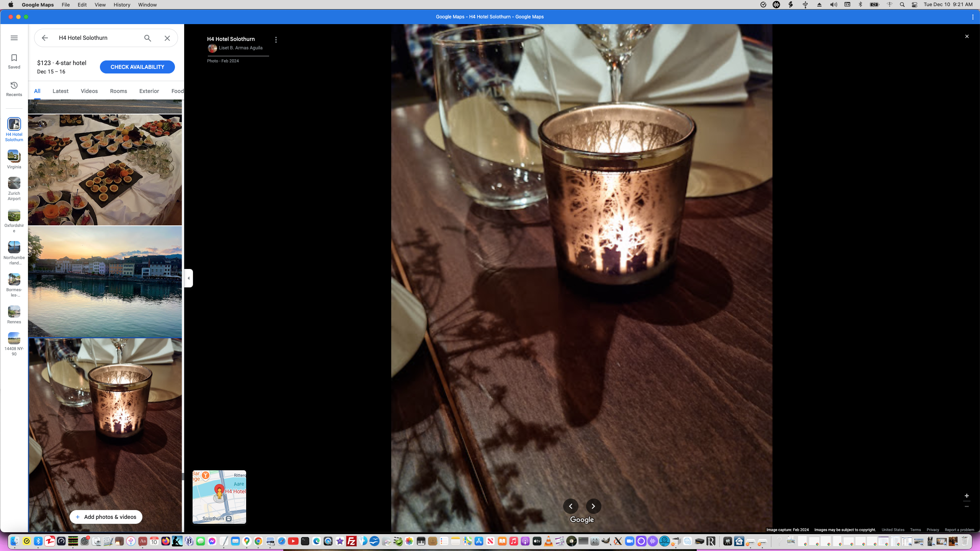Open the hamburger main menu
Image resolution: width=980 pixels, height=551 pixels.
tap(14, 38)
